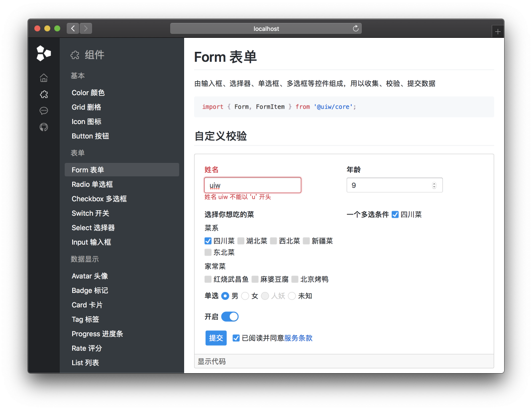Select the components puzzle icon

tap(44, 94)
